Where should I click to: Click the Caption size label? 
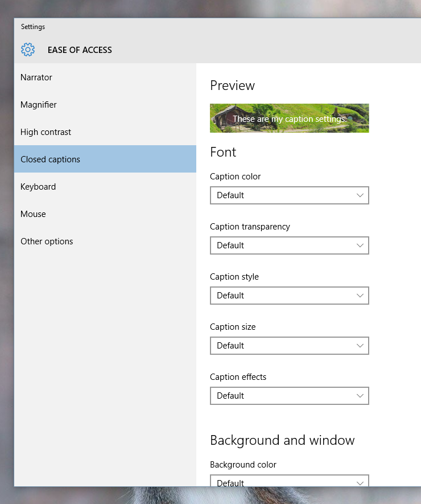click(233, 327)
